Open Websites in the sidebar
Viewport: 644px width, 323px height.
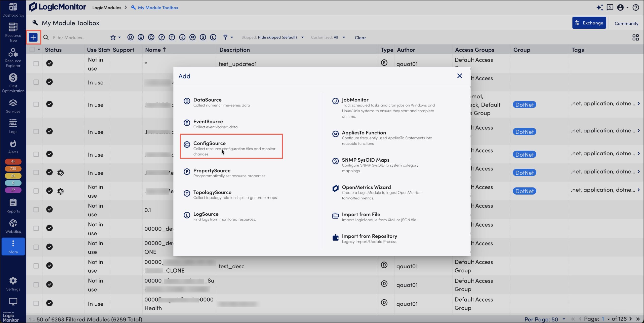(13, 226)
